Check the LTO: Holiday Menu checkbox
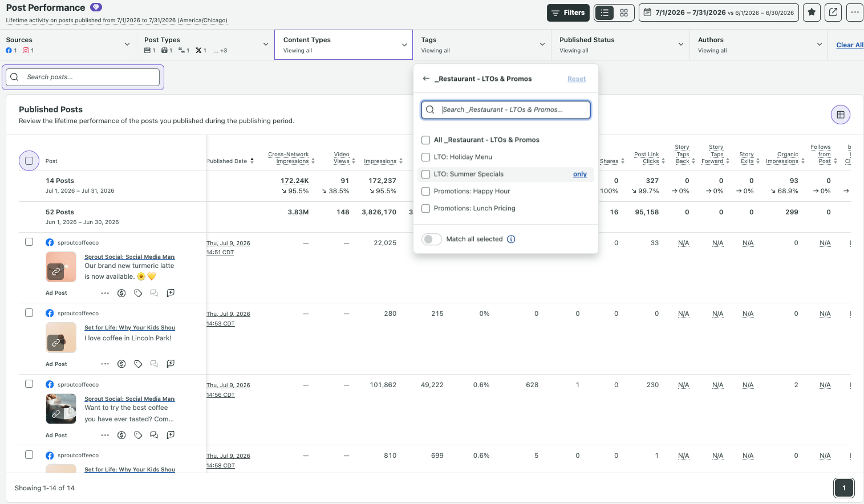 coord(425,157)
